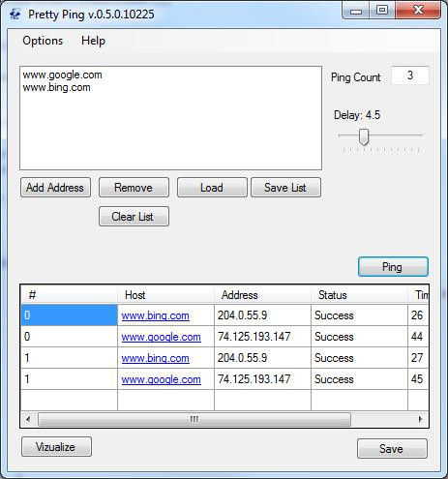Viewport: 448px width, 479px height.
Task: Click the horizontal scrollbar thumb
Action: coord(194,419)
